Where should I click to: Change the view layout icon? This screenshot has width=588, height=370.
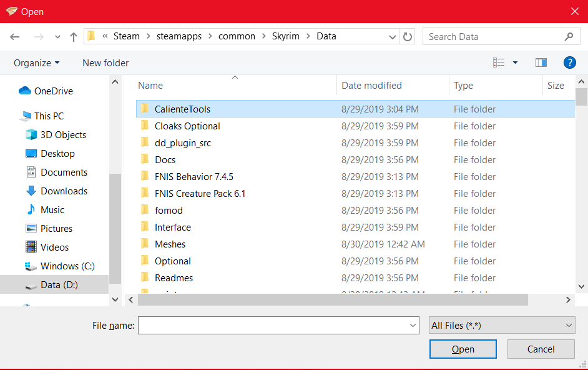coord(499,62)
